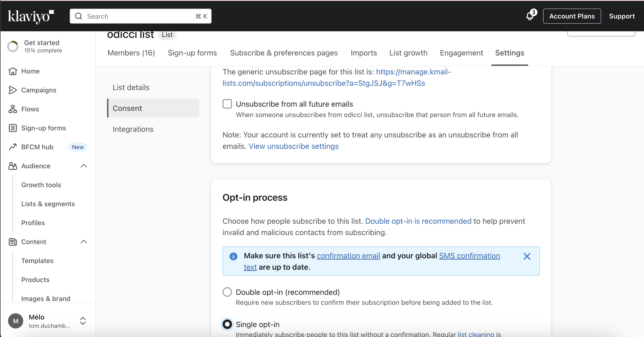
Task: Click the Get started progress ring
Action: pyautogui.click(x=13, y=46)
